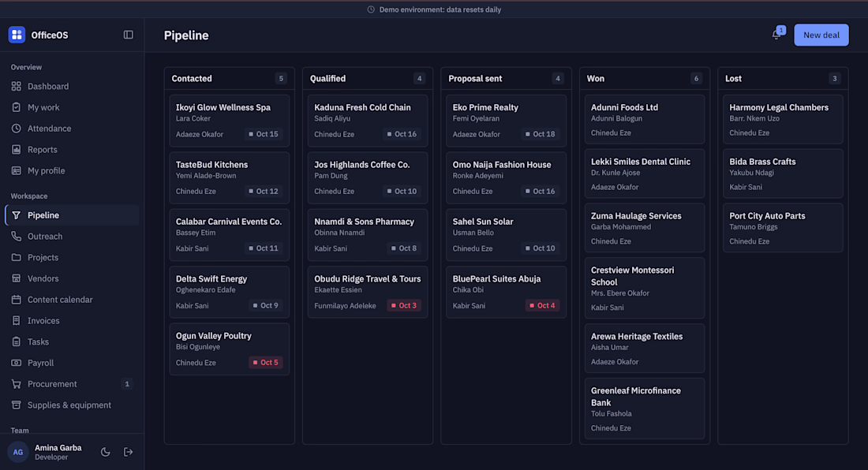This screenshot has width=868, height=470.
Task: Select the Harmony Legal Chambers card
Action: click(x=783, y=119)
